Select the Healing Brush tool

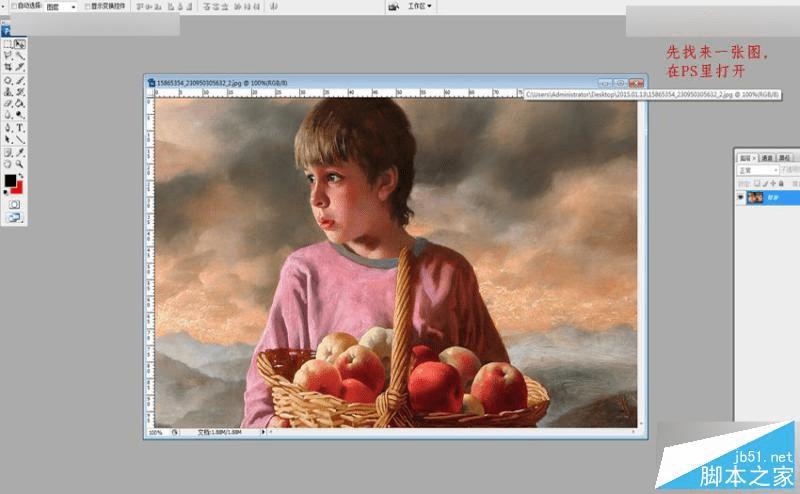point(8,81)
